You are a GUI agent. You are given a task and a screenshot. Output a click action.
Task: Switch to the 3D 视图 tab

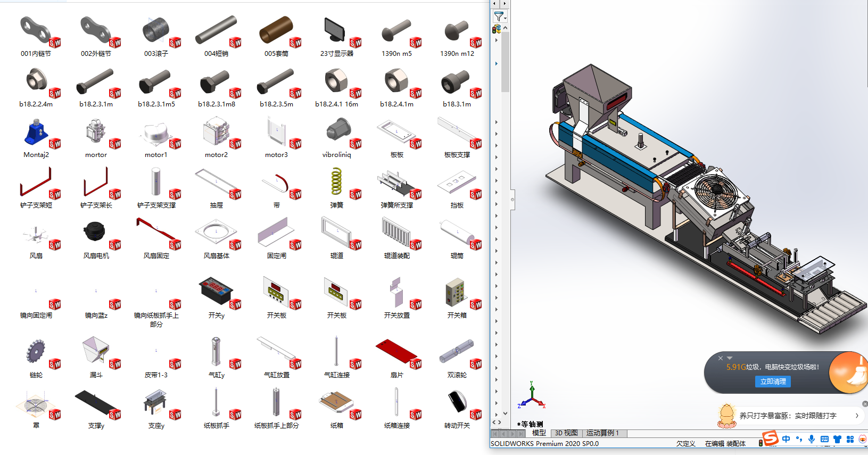point(566,433)
